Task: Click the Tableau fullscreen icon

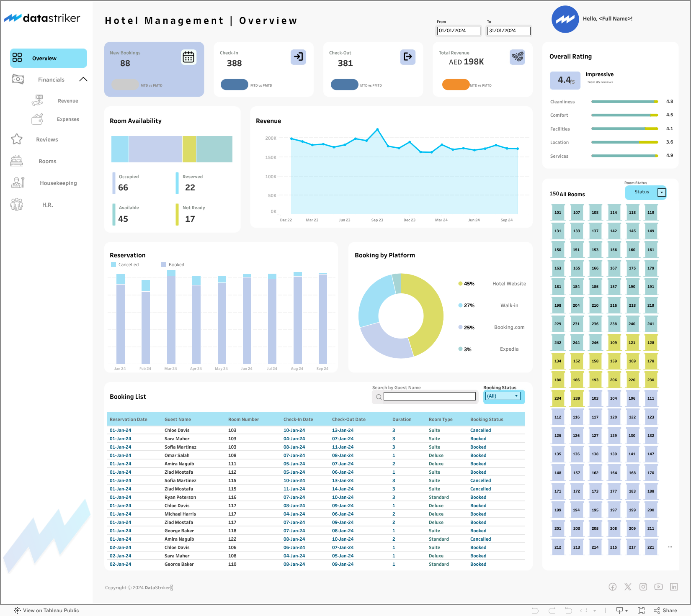Action: pos(641,611)
